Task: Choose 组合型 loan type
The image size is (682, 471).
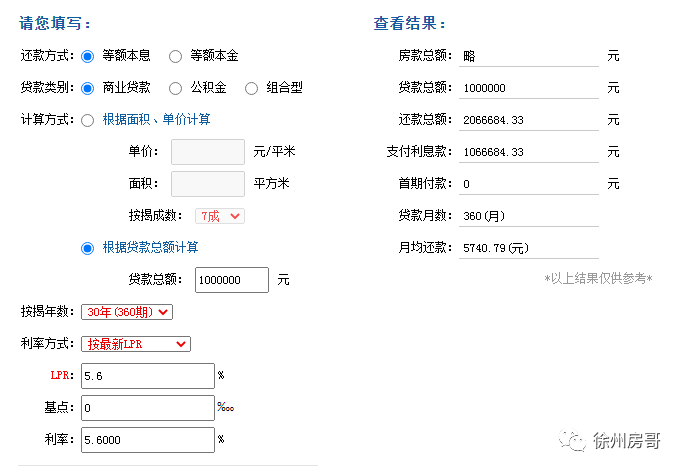Action: [251, 88]
